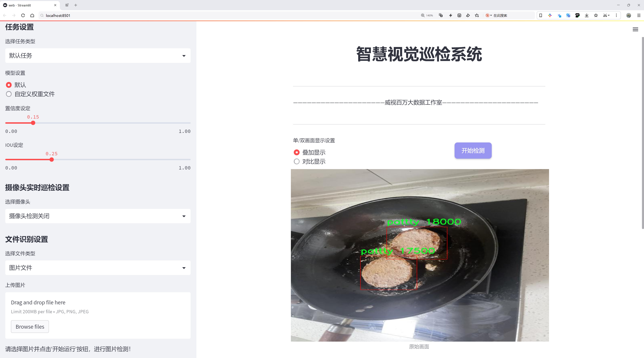Viewport: 644px width, 358px height.
Task: Add bookmark with the star-plus icon
Action: [x=477, y=15]
